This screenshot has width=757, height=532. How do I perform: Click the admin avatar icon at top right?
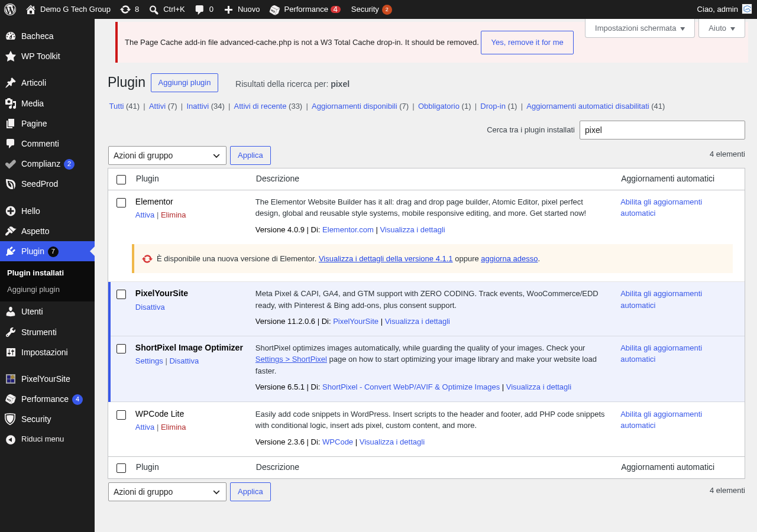747,9
